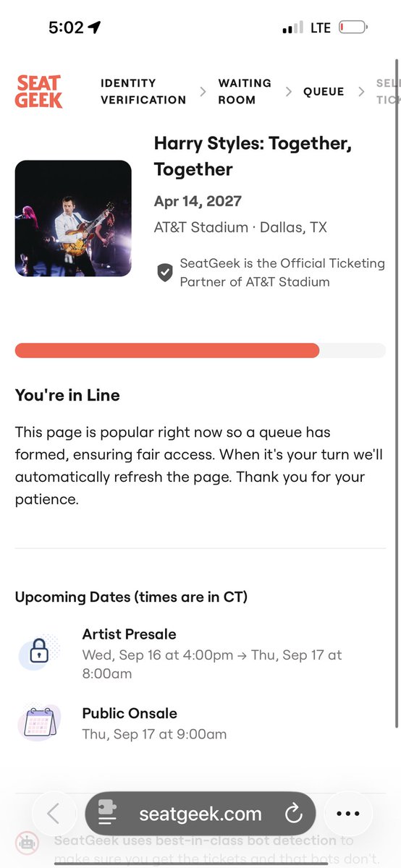Image resolution: width=401 pixels, height=868 pixels.
Task: Tap the seatgeek.com address bar
Action: (x=200, y=814)
